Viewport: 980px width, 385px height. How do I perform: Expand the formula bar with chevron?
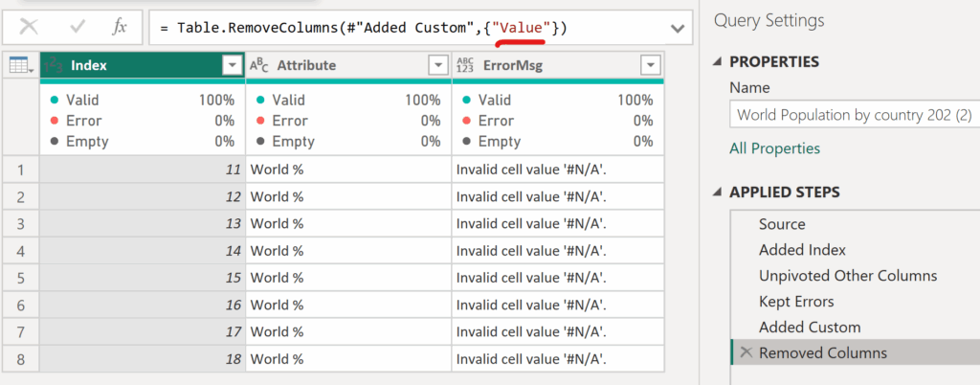click(x=678, y=28)
